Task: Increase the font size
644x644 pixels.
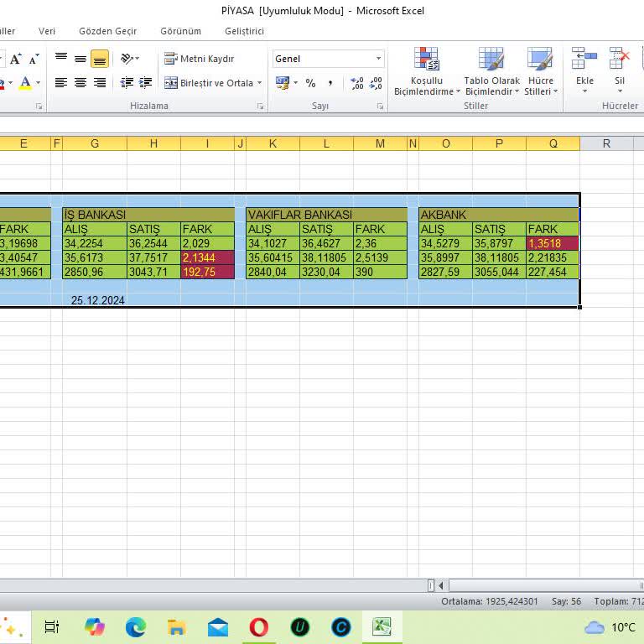Action: pos(17,60)
